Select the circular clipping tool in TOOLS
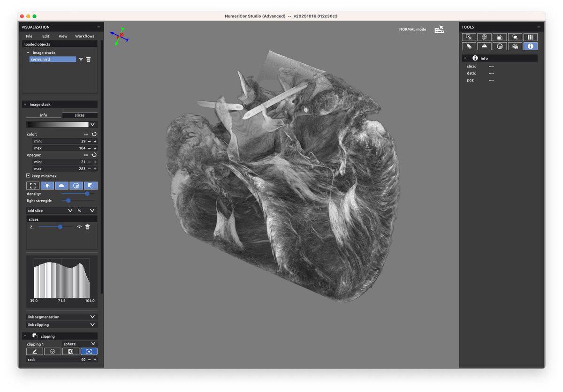This screenshot has height=392, width=563. 500,46
